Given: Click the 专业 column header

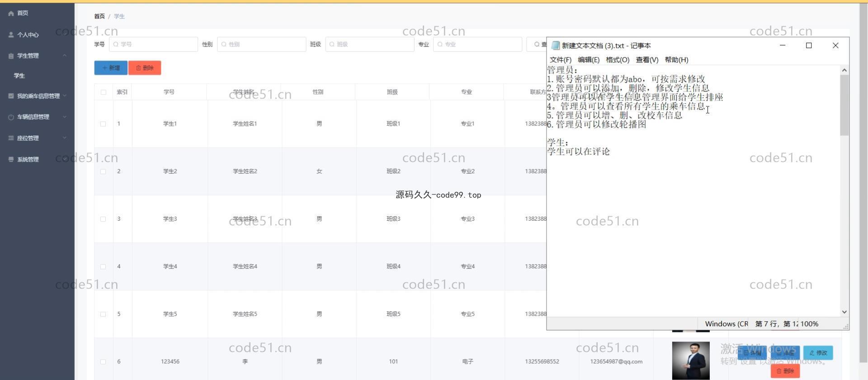Looking at the screenshot, I should (x=467, y=92).
